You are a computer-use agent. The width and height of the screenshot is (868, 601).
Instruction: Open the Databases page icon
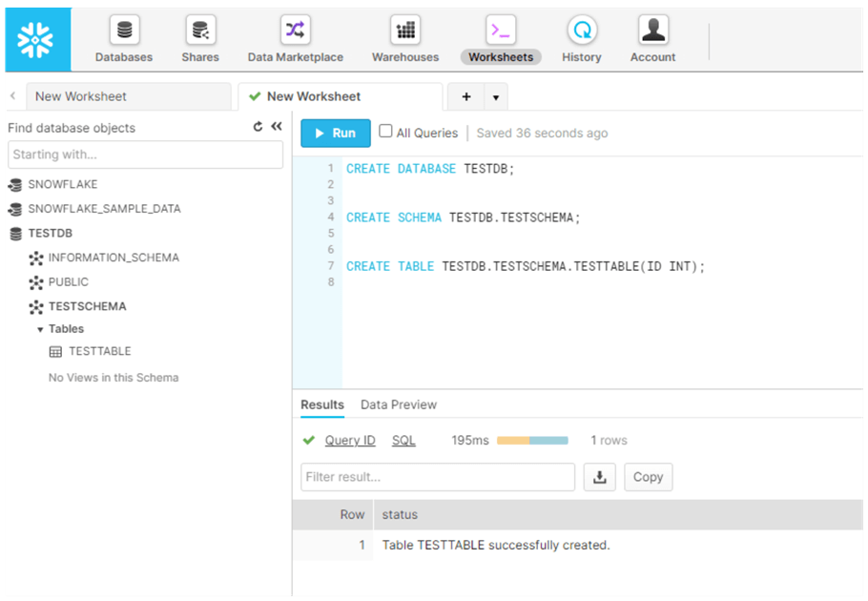click(x=125, y=30)
